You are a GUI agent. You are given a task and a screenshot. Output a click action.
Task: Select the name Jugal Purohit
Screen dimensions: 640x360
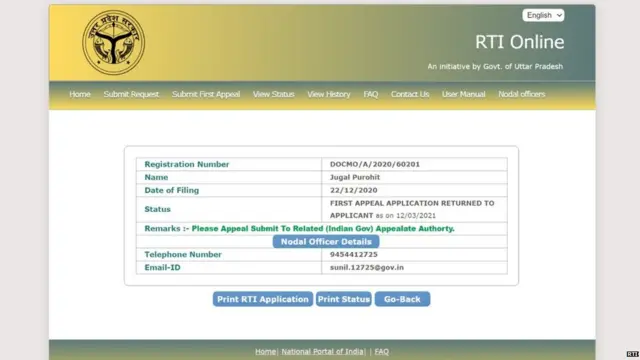pyautogui.click(x=355, y=177)
